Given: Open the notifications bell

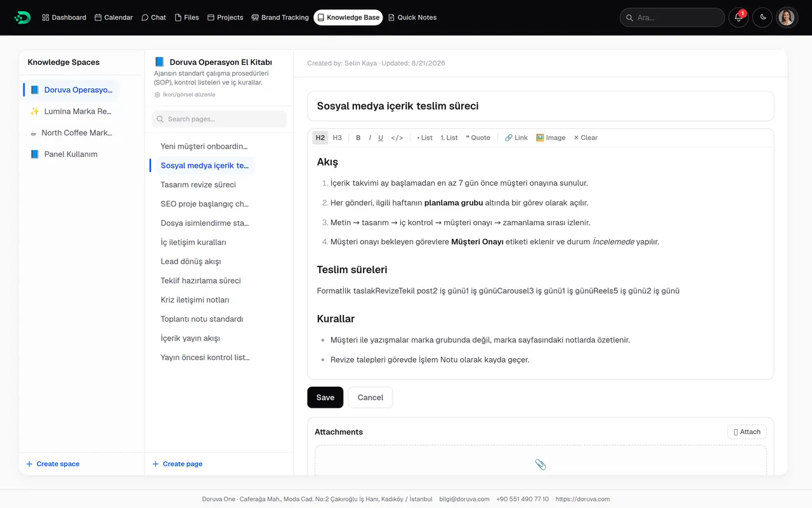Looking at the screenshot, I should click(x=738, y=17).
